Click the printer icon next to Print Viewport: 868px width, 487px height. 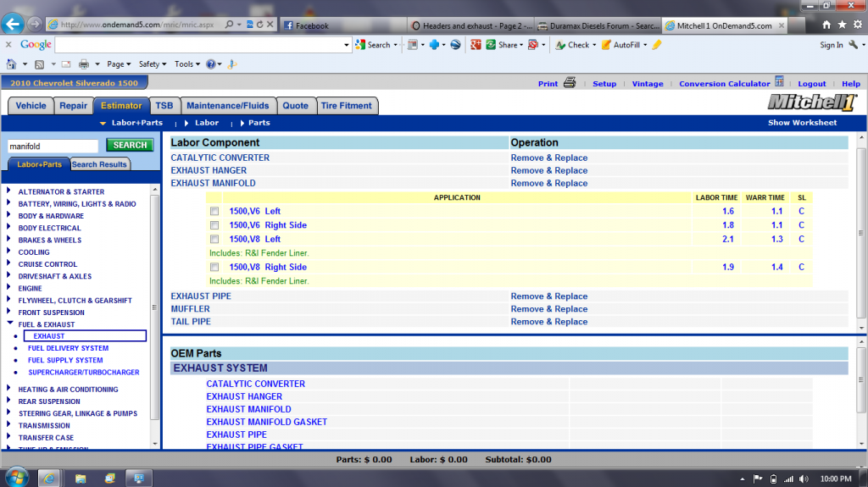click(570, 83)
